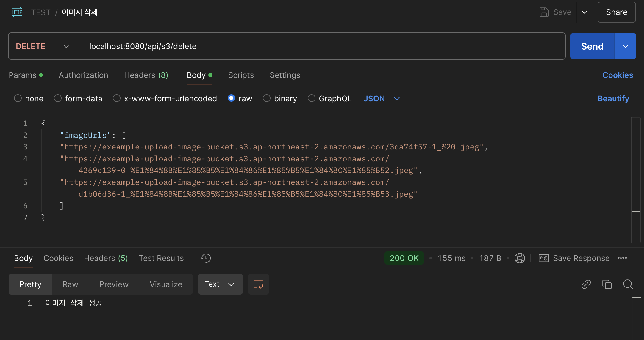Toggle the wrap lines icon in response
The image size is (644, 340).
(258, 284)
